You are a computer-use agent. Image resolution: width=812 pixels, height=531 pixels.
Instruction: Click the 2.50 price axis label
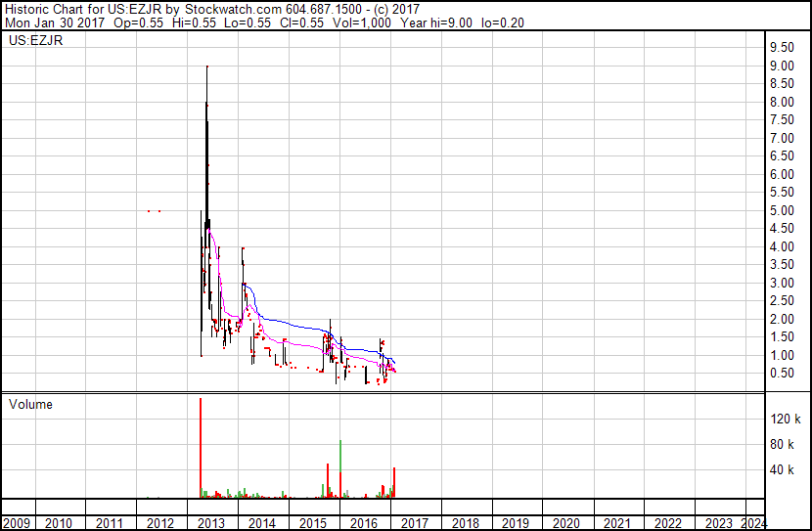(782, 300)
